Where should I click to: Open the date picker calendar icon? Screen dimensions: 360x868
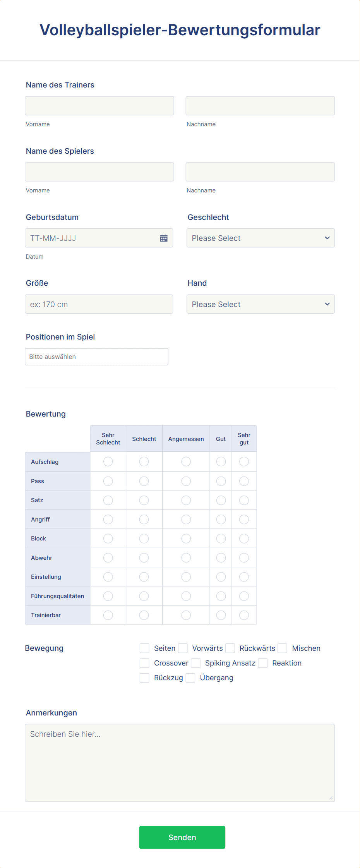pyautogui.click(x=164, y=238)
